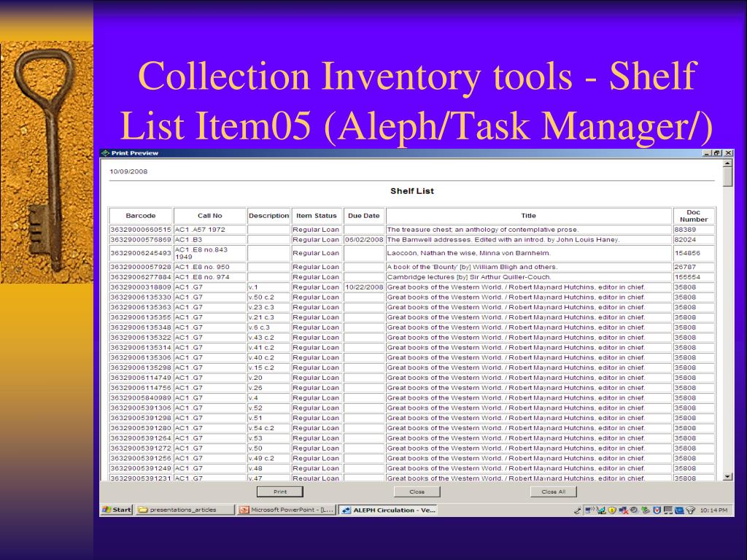This screenshot has width=747, height=560.
Task: Click doc number 155554
Action: click(687, 276)
